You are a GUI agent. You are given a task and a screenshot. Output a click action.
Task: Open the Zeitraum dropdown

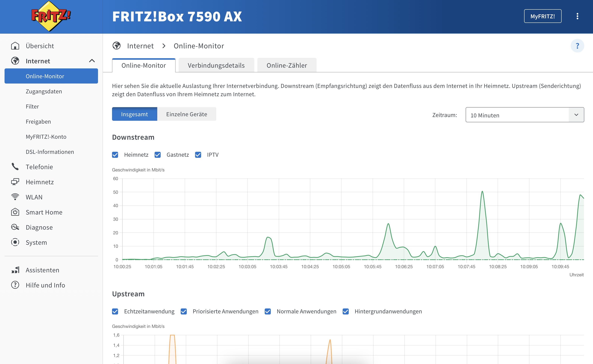point(525,115)
